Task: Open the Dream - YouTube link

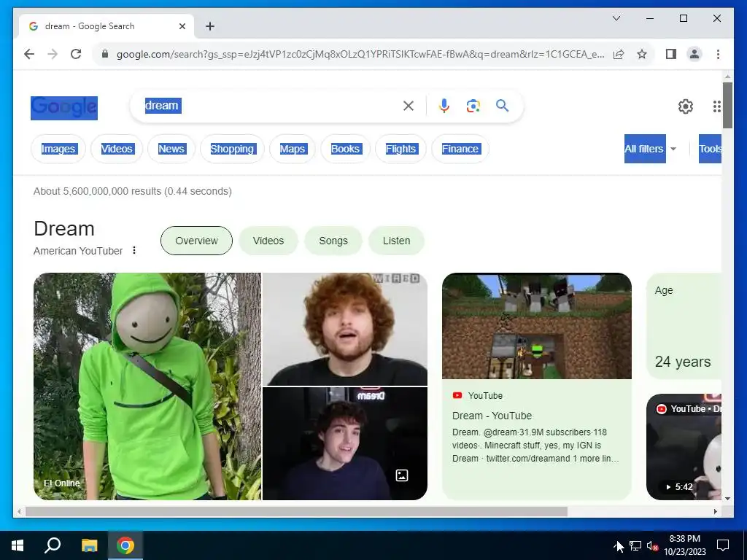Action: click(x=492, y=416)
